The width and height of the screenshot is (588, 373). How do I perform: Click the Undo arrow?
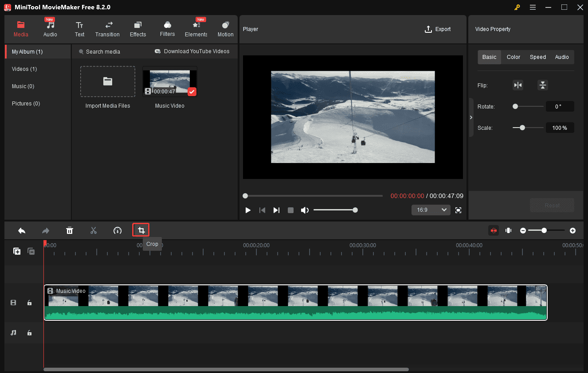pyautogui.click(x=22, y=230)
